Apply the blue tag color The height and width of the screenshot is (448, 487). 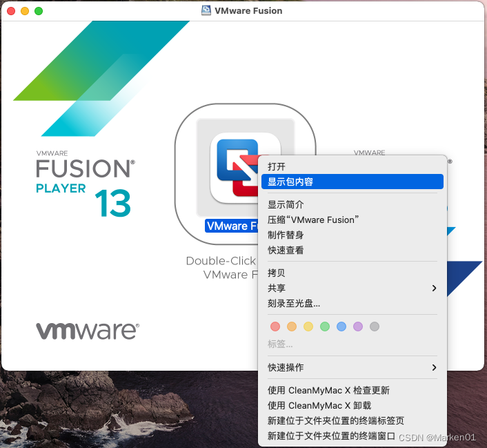(341, 327)
